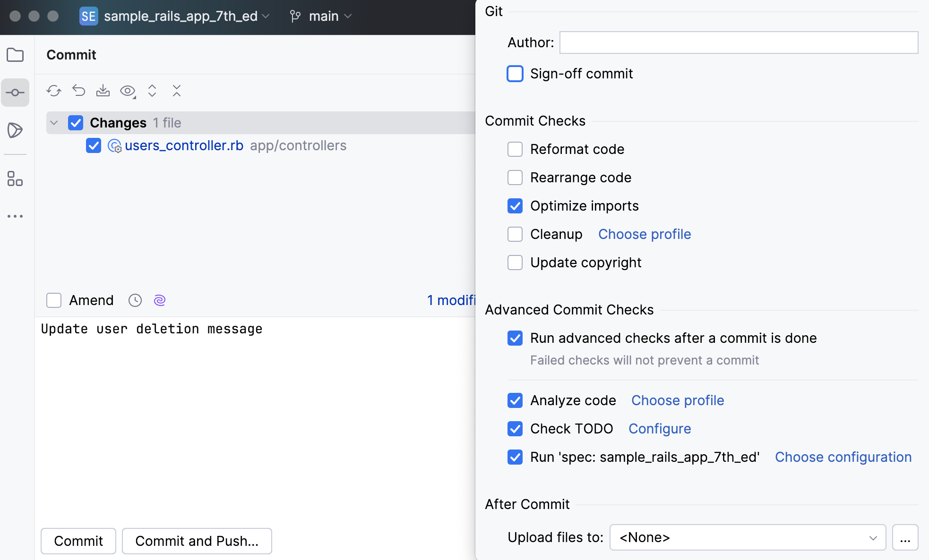
Task: Open the eye-shaped view options icon
Action: click(x=127, y=91)
